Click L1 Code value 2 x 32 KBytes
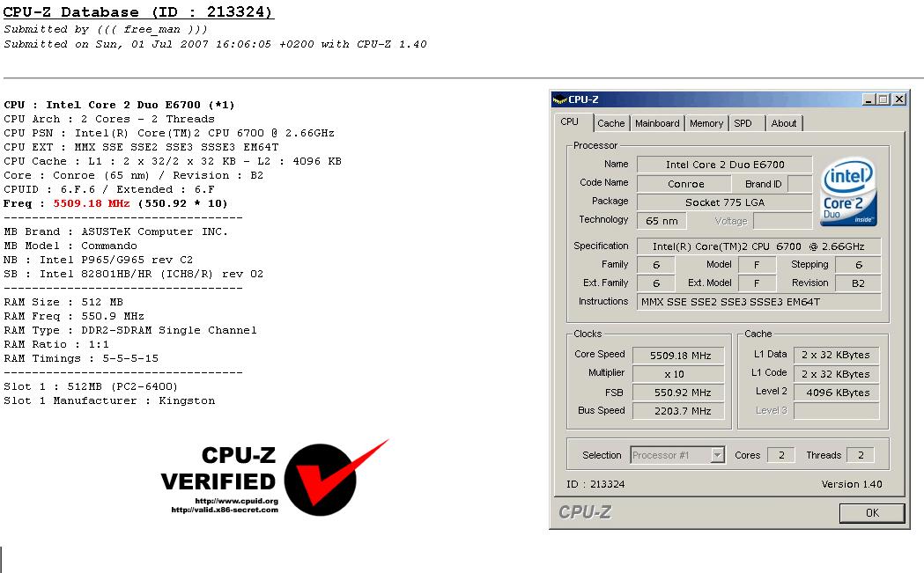Screen dimensions: 924x573 pos(836,373)
